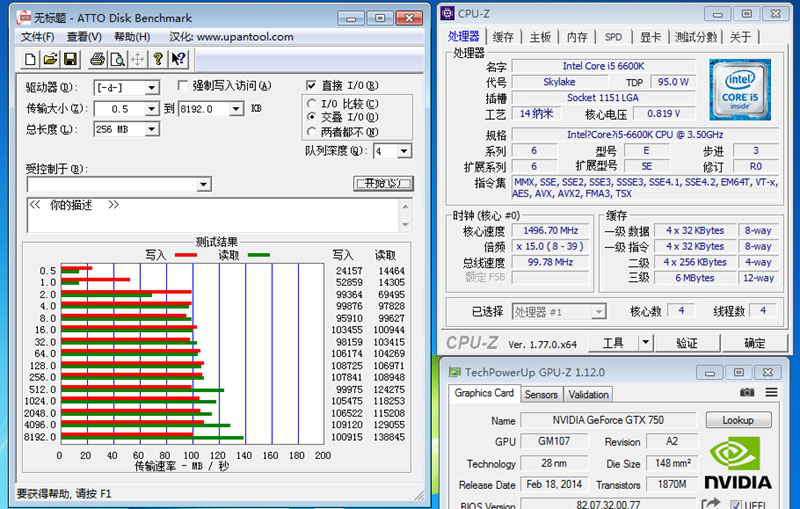This screenshot has width=800, height=509.
Task: Enable forced write access checkbox
Action: point(183,85)
